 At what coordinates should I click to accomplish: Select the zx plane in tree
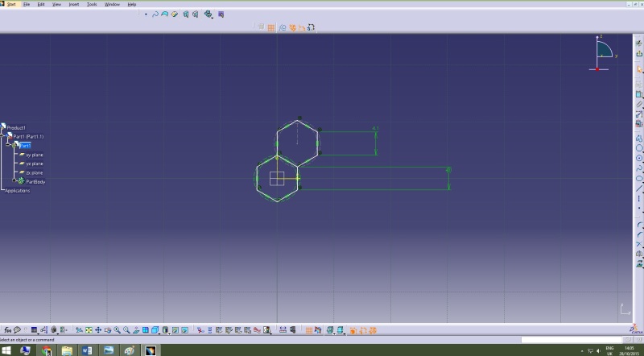pyautogui.click(x=35, y=172)
